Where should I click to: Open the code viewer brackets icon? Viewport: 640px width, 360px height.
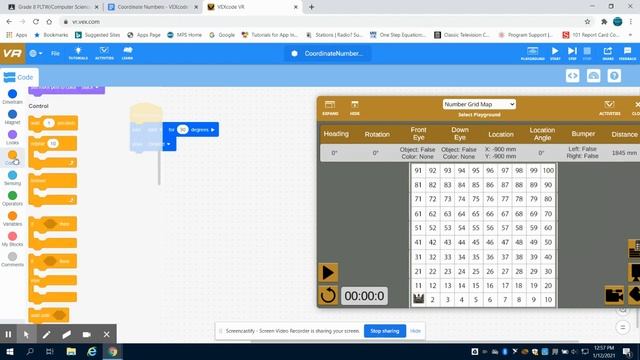[x=572, y=76]
